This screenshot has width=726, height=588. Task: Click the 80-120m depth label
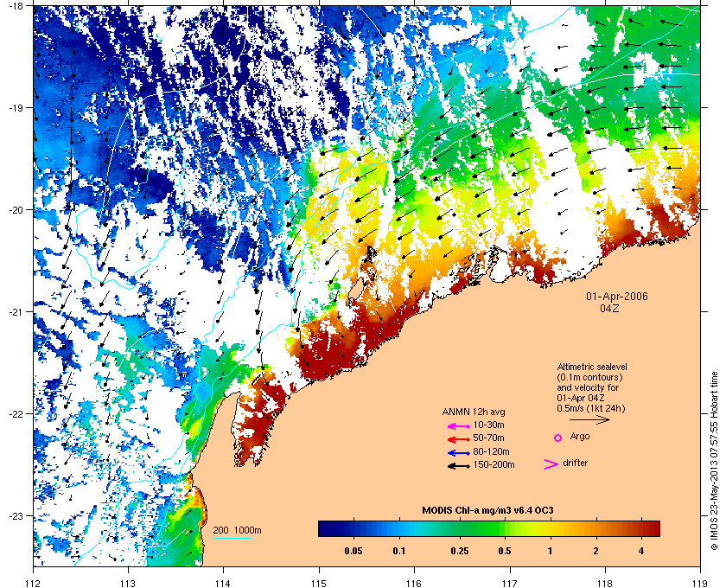(491, 451)
